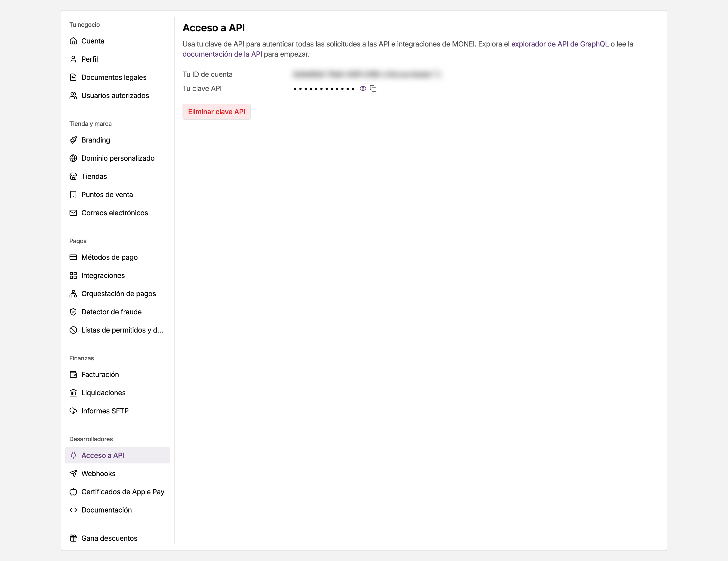Select the active Acceso a API item
Screen dimensions: 728x561
click(x=118, y=455)
